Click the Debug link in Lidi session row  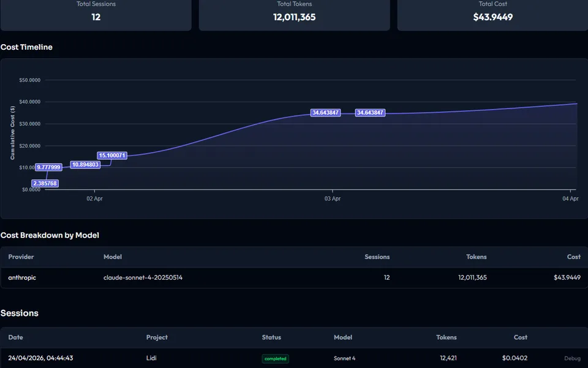pos(572,358)
